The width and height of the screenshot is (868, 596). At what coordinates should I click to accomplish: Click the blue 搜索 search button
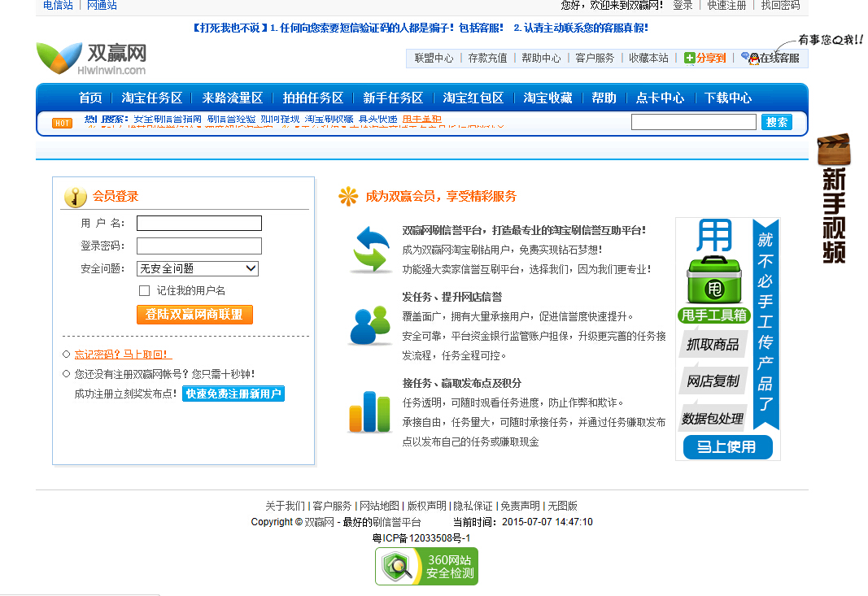pos(777,122)
